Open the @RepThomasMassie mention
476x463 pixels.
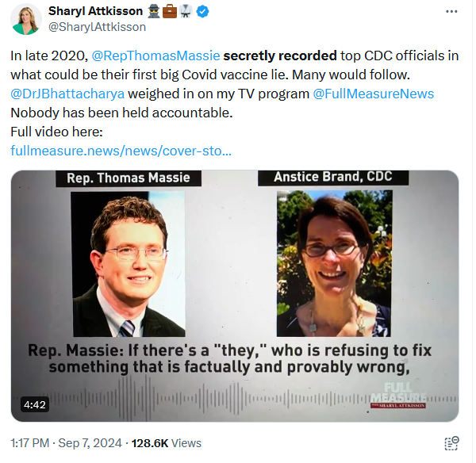pos(155,55)
